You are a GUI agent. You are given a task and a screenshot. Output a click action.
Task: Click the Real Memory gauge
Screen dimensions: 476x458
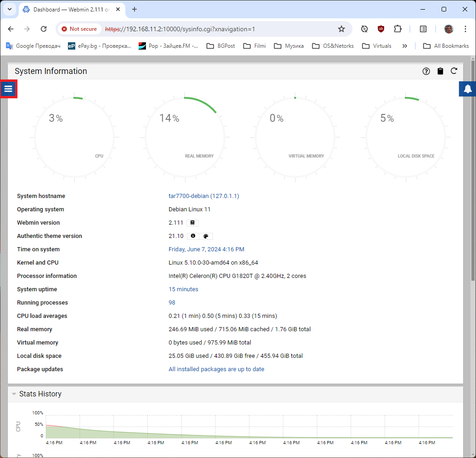click(x=185, y=137)
